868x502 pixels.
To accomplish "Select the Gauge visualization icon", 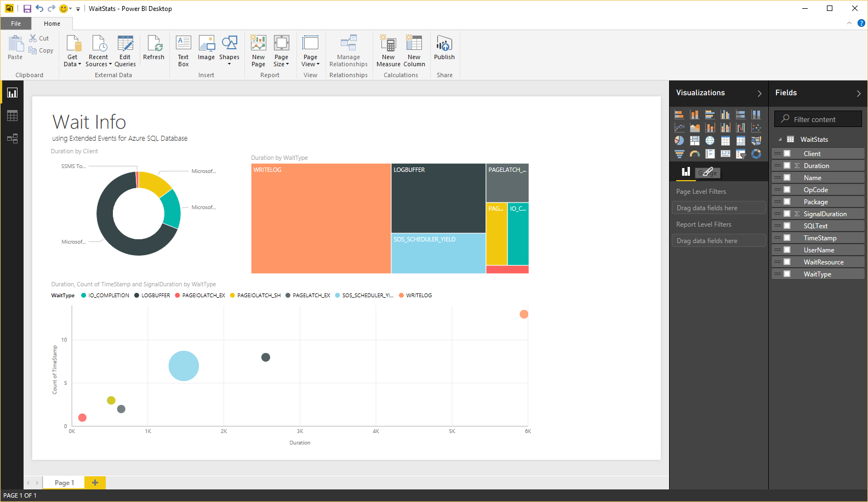I will click(694, 154).
